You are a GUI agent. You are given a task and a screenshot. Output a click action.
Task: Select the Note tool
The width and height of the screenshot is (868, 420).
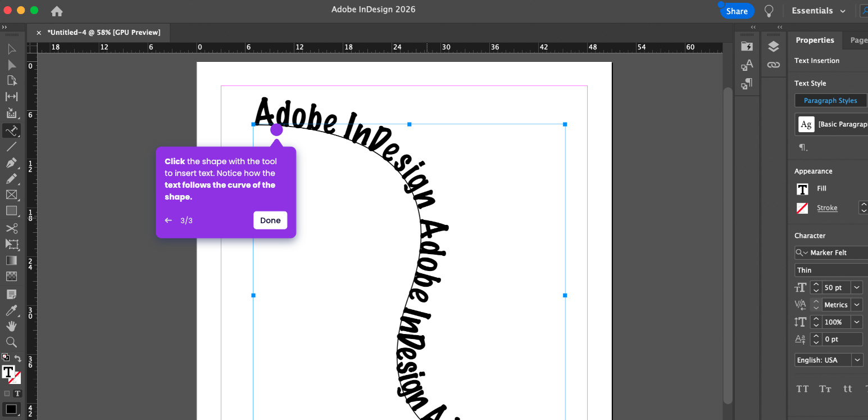11,294
